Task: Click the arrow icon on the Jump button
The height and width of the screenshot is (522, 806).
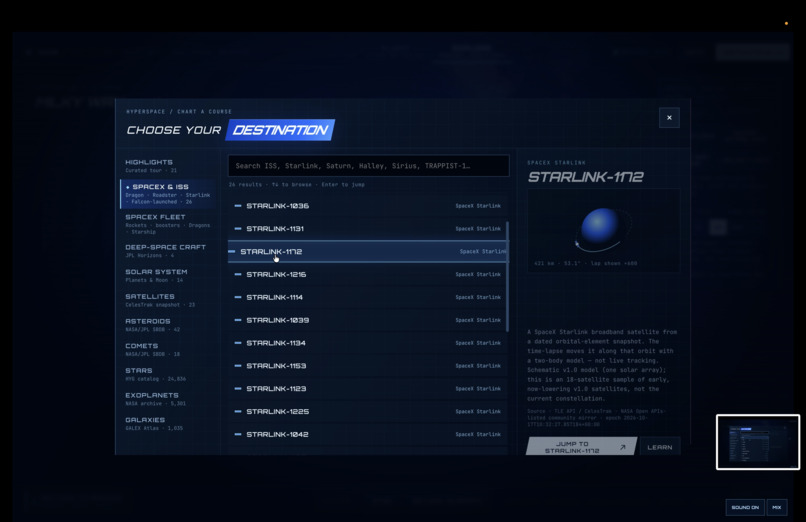Action: [622, 447]
